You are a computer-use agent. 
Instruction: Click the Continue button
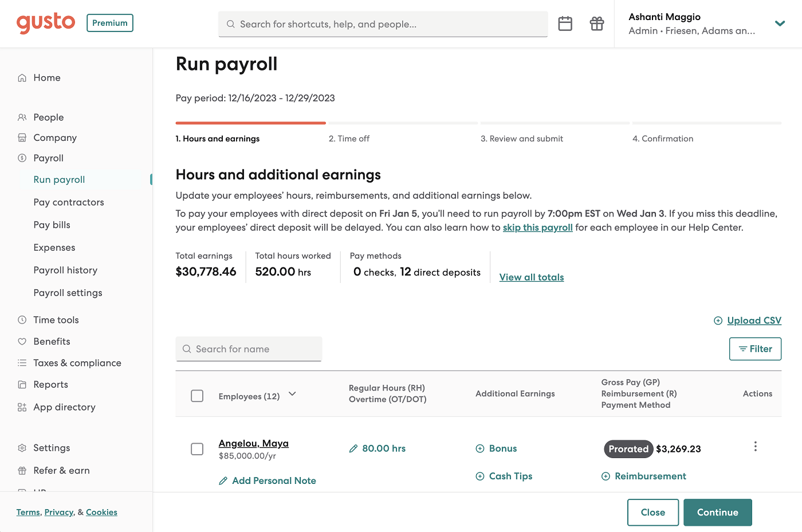[x=718, y=512]
